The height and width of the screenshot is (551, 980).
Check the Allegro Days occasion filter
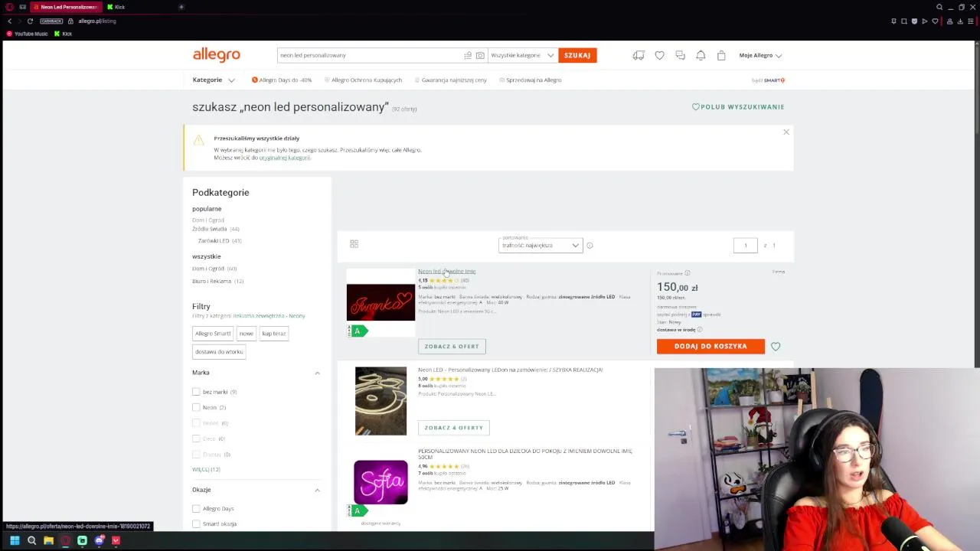click(x=196, y=508)
